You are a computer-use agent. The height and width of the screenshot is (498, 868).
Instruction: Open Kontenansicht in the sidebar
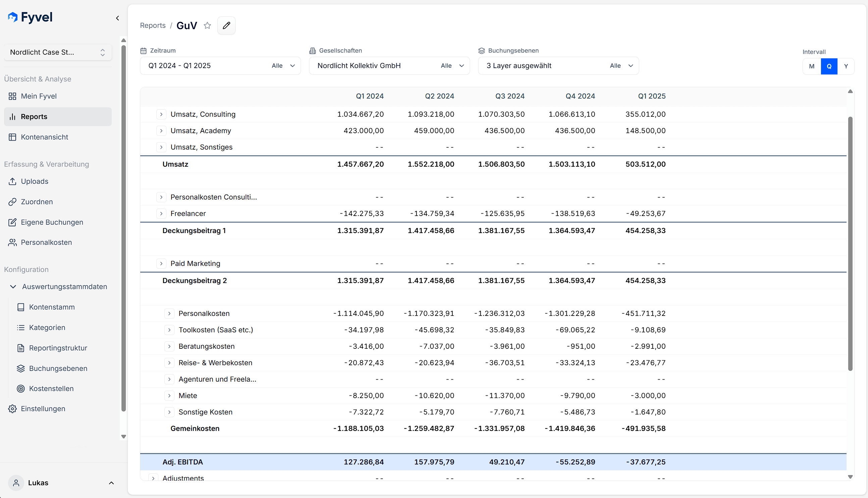(58, 137)
